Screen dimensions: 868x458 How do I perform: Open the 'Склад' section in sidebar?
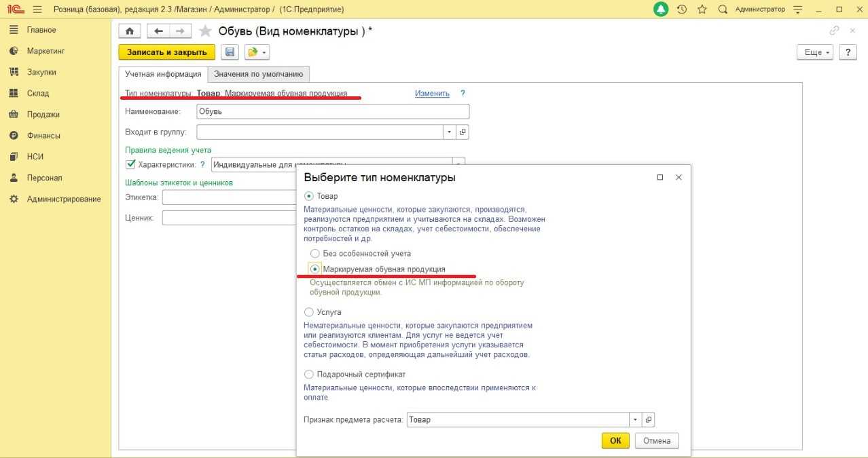[38, 93]
